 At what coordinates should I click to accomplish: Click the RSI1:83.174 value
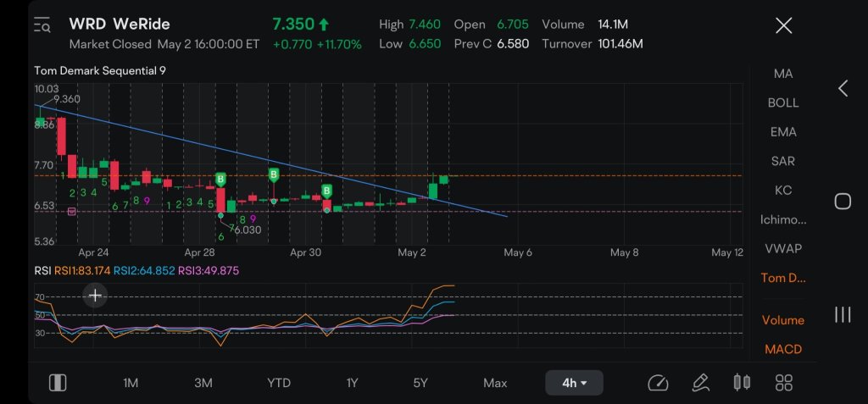click(82, 271)
